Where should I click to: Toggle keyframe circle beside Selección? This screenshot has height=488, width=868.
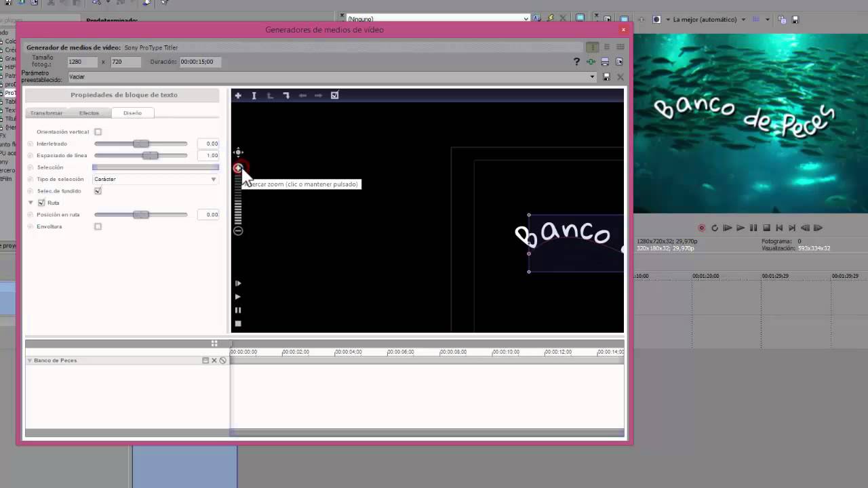(31, 167)
